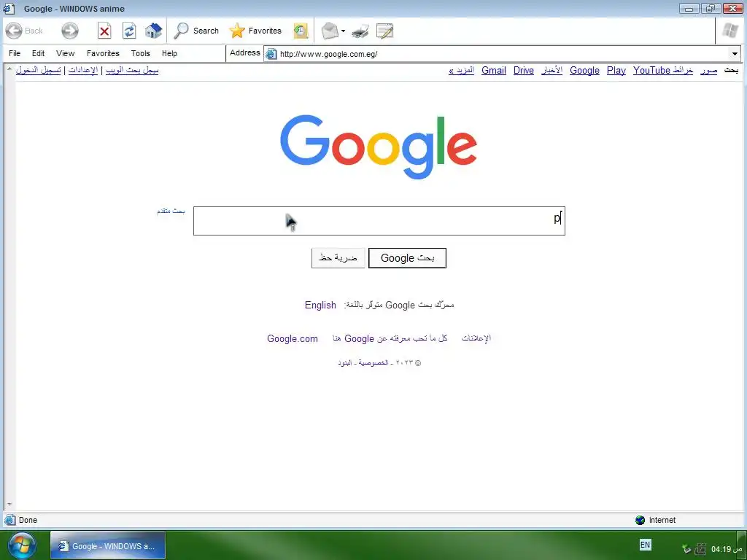Click the first green tray icon beside clock
747x560 pixels.
(x=686, y=549)
